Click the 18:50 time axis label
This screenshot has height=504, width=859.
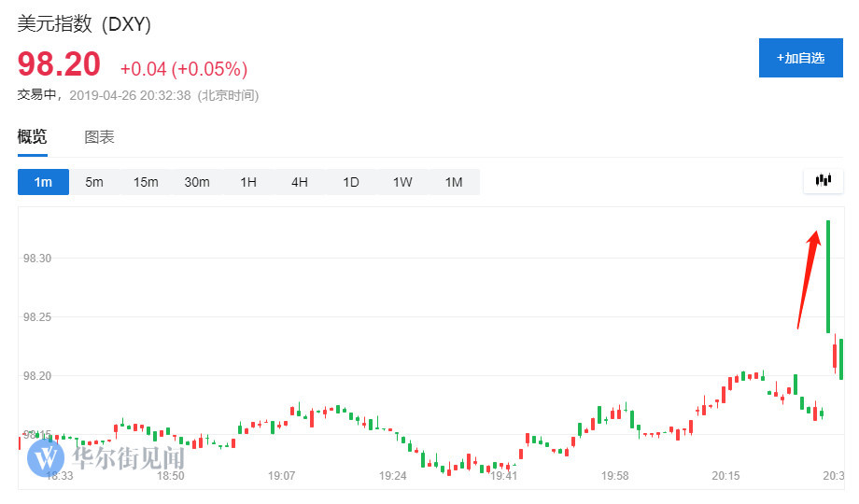pyautogui.click(x=170, y=475)
